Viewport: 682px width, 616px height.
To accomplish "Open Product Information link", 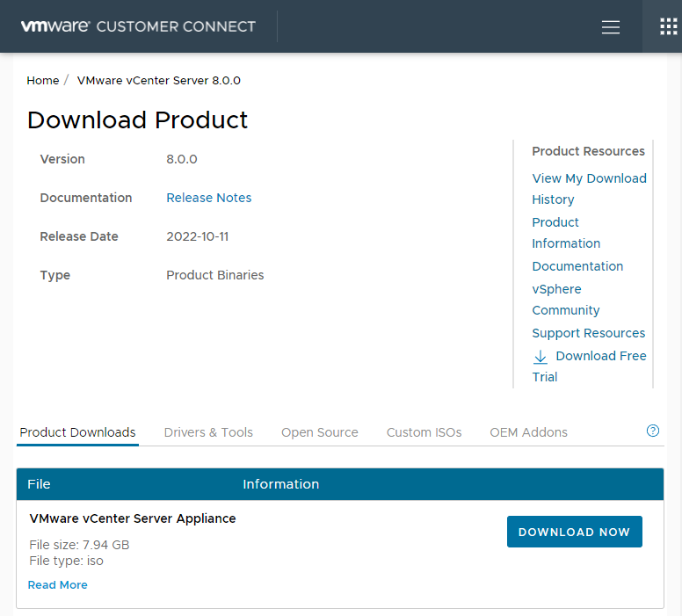I will point(566,233).
